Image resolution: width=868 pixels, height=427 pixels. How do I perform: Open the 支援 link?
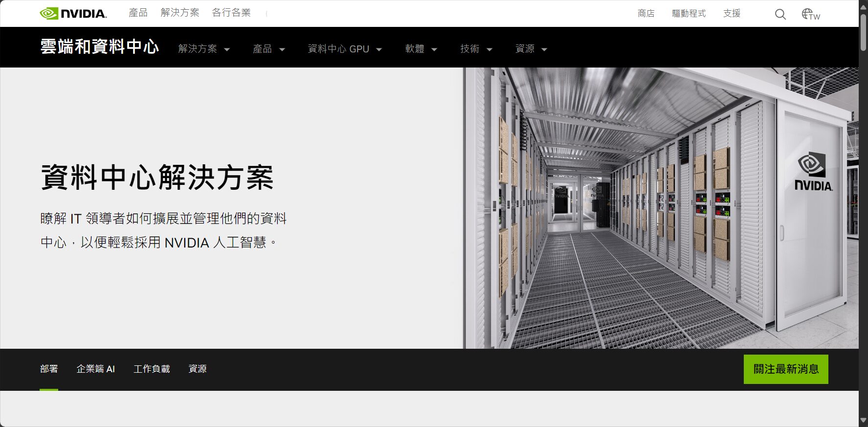[732, 13]
